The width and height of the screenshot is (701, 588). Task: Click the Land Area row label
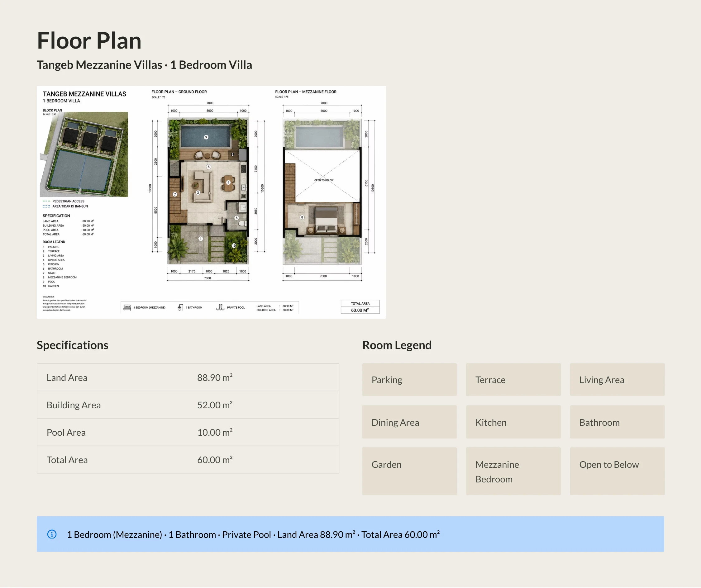[67, 378]
